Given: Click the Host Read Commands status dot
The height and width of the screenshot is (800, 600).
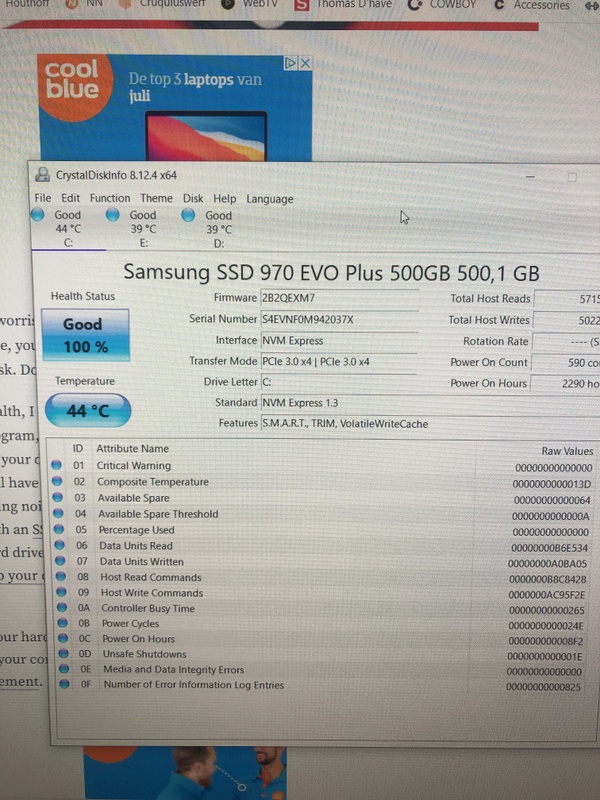Looking at the screenshot, I should pos(61,577).
